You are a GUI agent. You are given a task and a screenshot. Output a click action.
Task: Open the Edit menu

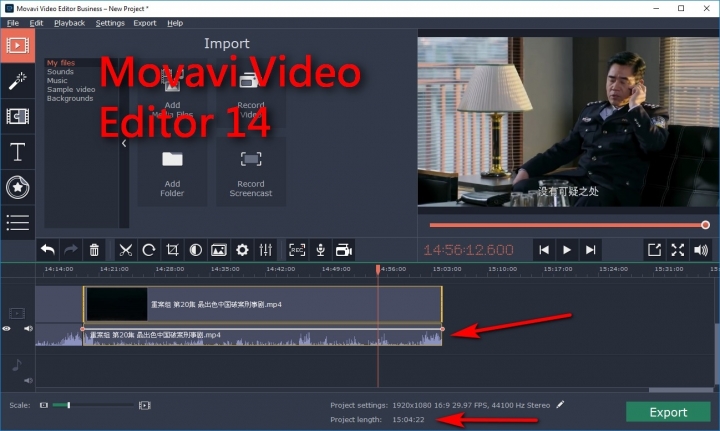[x=36, y=23]
